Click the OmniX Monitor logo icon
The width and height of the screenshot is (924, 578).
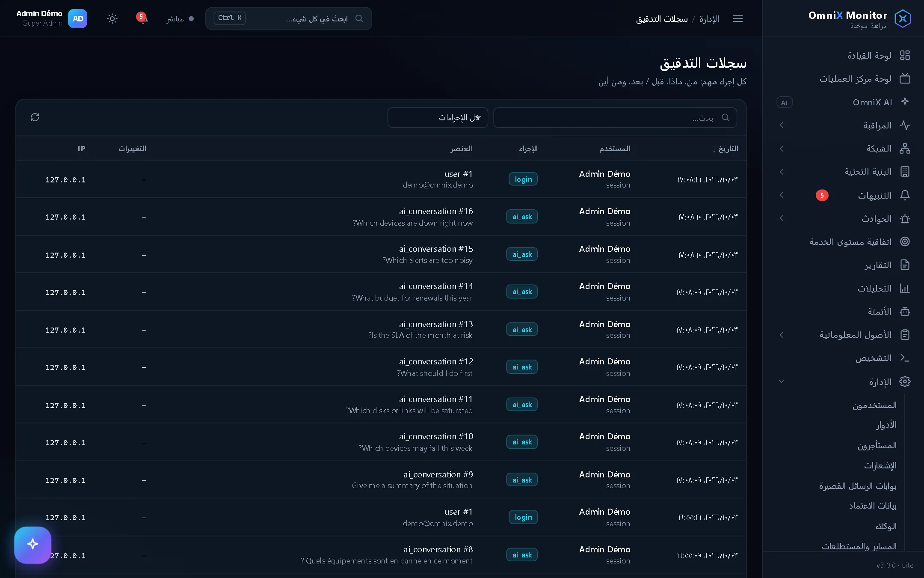point(903,18)
